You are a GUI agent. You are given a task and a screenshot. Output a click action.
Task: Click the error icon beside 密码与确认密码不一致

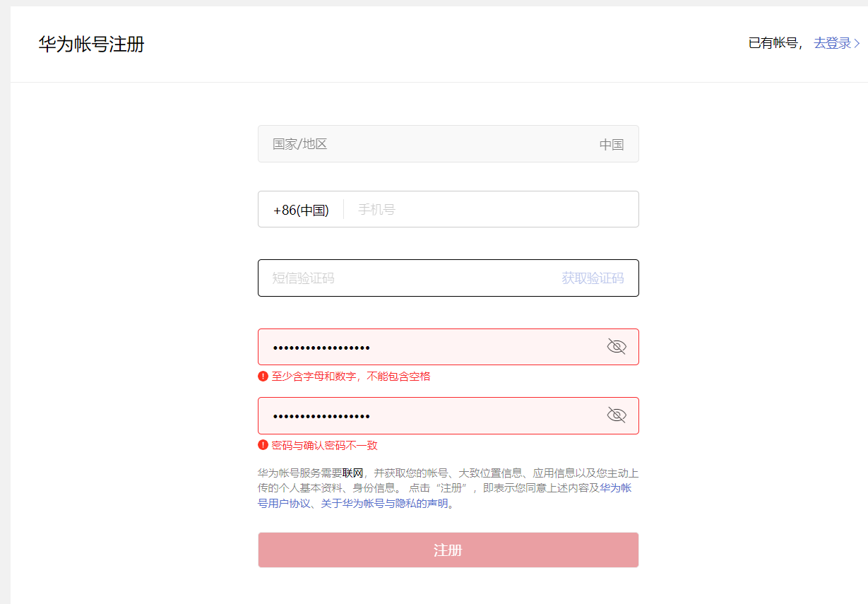[x=263, y=445]
